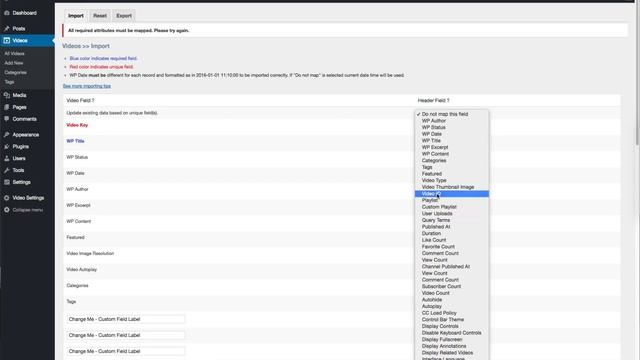Switch to the Reset tab

pyautogui.click(x=100, y=16)
